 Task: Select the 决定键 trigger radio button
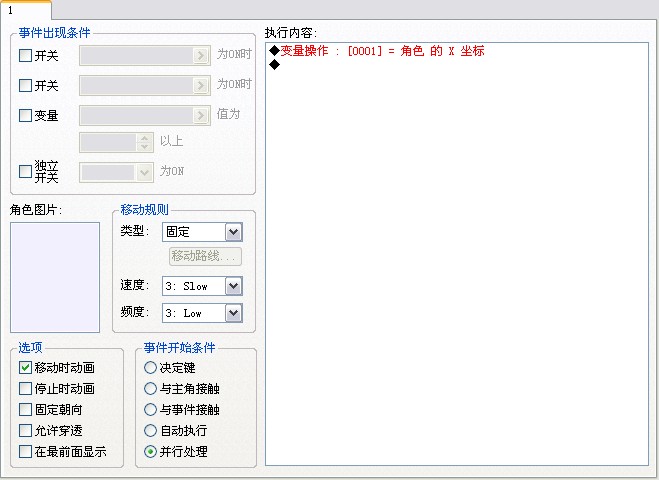coord(150,367)
